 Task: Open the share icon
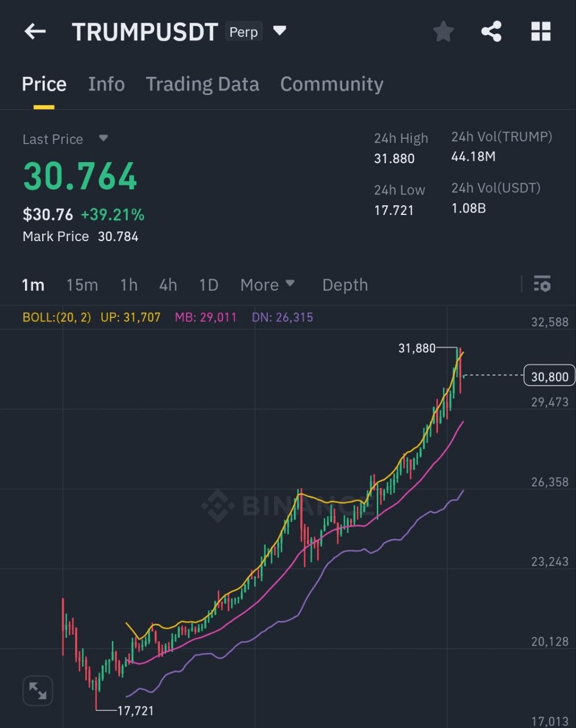(x=491, y=31)
